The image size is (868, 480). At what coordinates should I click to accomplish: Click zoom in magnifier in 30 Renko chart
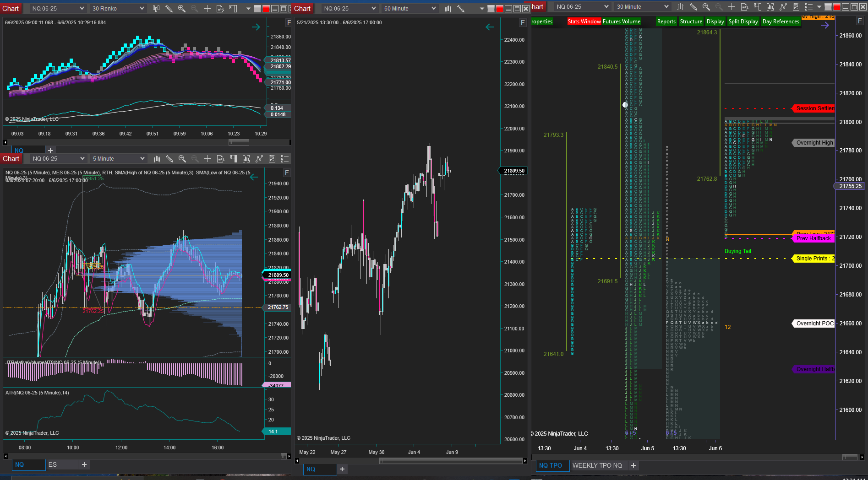pos(182,8)
